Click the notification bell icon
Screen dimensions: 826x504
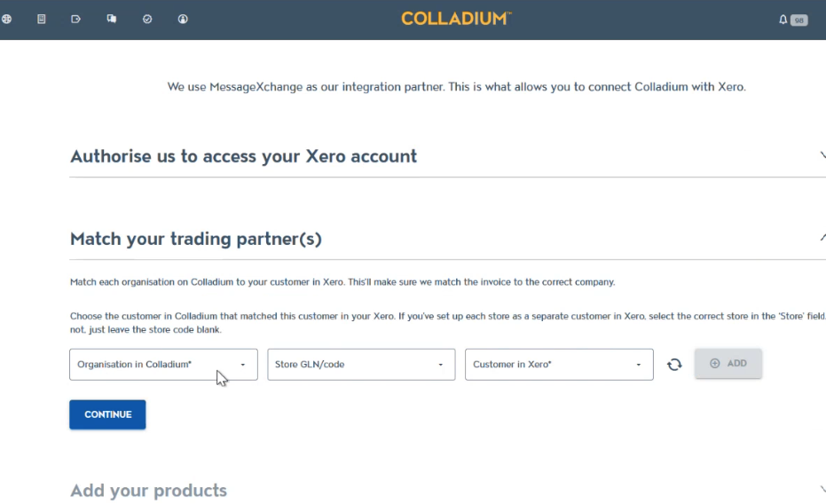(x=783, y=19)
